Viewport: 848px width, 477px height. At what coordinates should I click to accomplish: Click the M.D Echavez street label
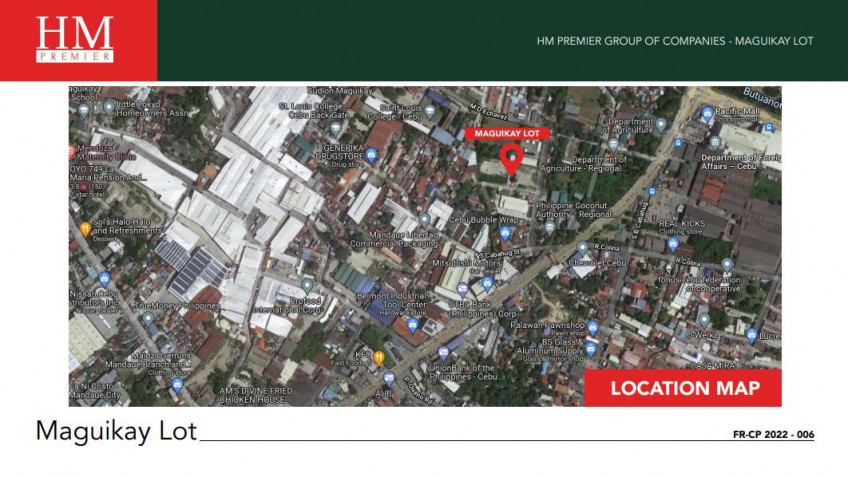tap(488, 111)
